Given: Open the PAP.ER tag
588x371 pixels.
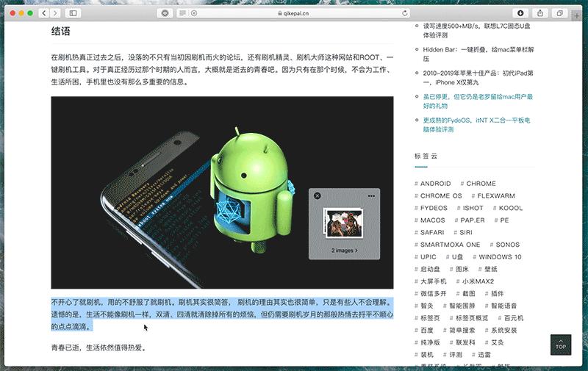Looking at the screenshot, I should coord(470,220).
